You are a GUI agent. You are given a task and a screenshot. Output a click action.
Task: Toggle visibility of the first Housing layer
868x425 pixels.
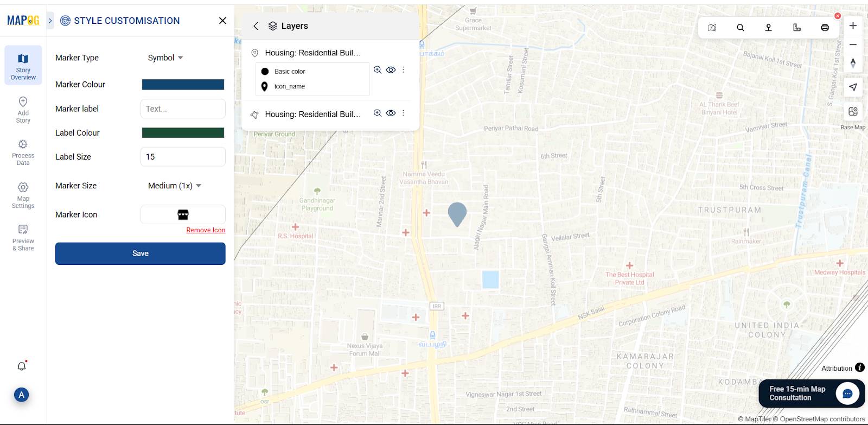coord(391,69)
